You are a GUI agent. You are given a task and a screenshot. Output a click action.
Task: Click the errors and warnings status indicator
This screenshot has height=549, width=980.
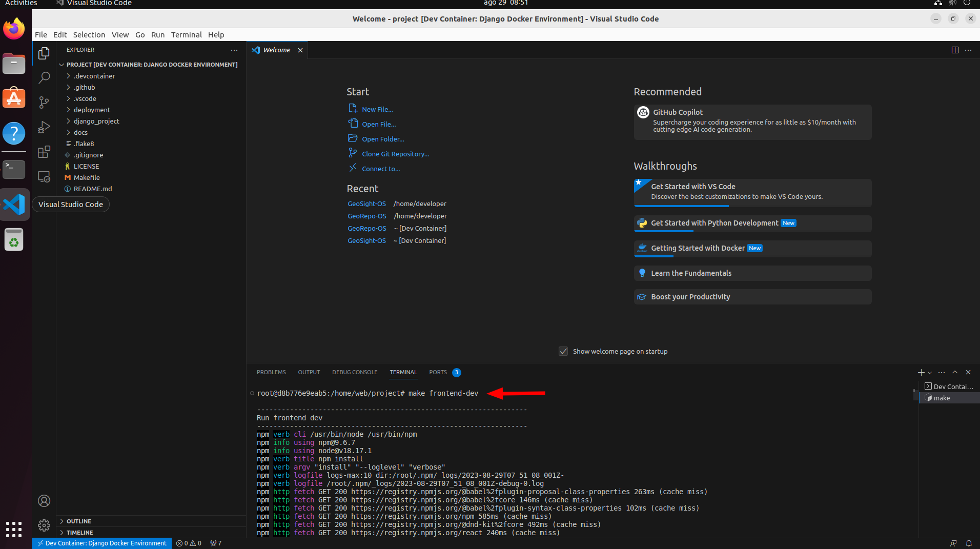pos(189,543)
